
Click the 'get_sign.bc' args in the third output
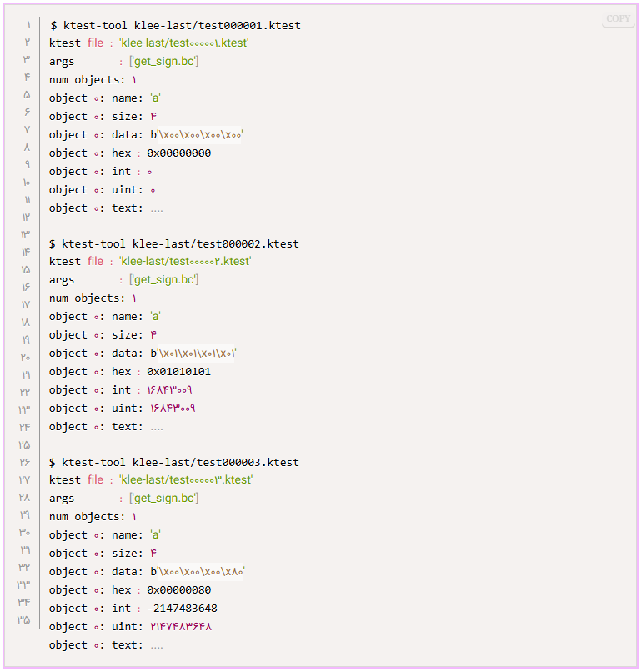(163, 498)
